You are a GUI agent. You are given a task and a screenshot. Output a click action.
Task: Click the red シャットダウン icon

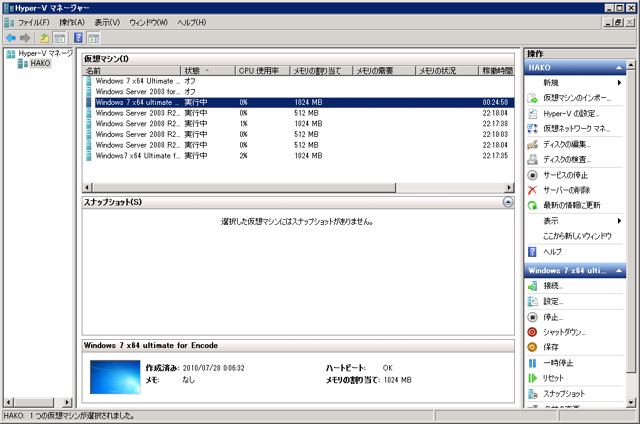tap(532, 332)
